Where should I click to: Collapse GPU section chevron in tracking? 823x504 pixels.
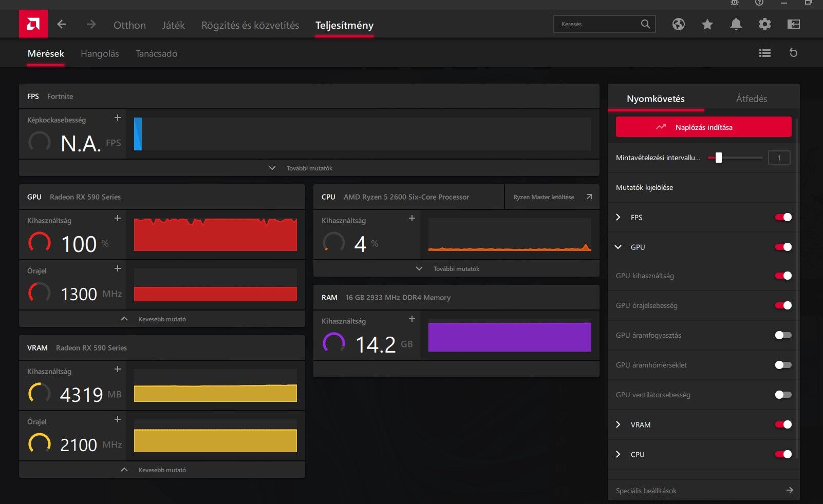(618, 247)
